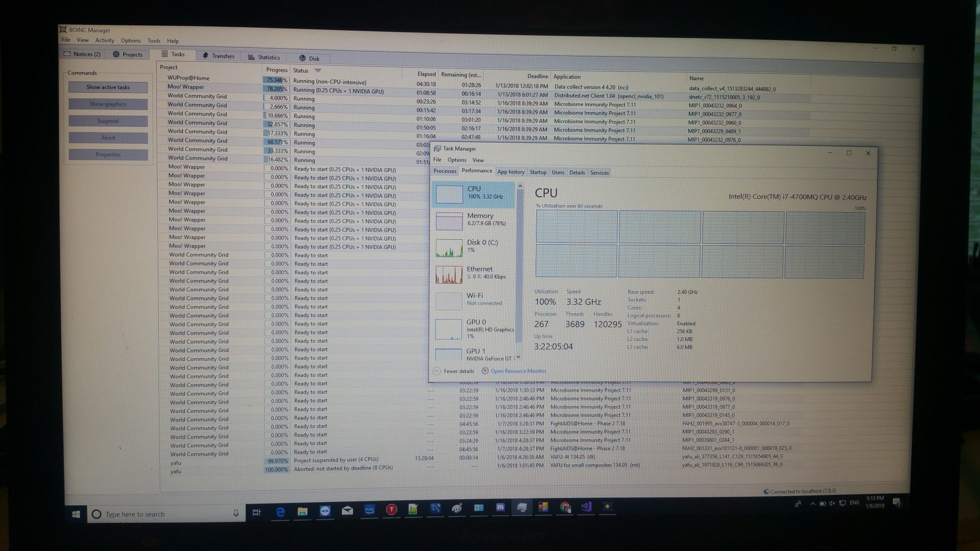Screen dimensions: 980x551
Task: Open Discord from the taskbar
Action: [x=500, y=508]
